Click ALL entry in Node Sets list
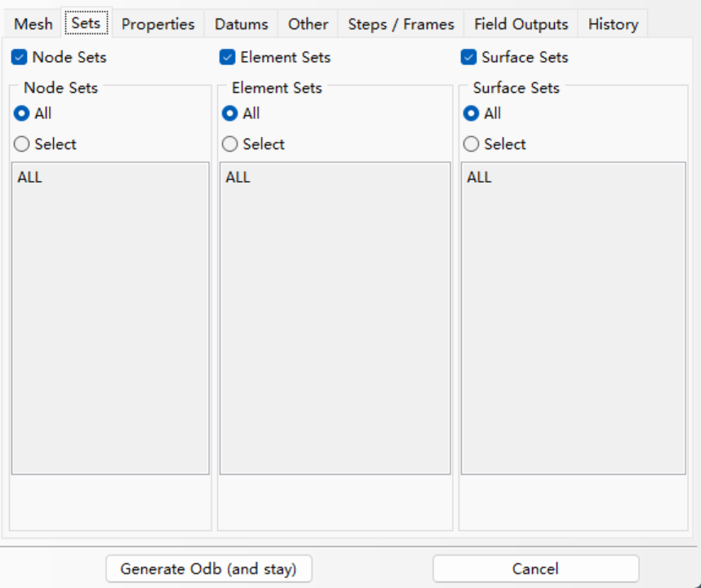This screenshot has height=588, width=701. (x=29, y=177)
